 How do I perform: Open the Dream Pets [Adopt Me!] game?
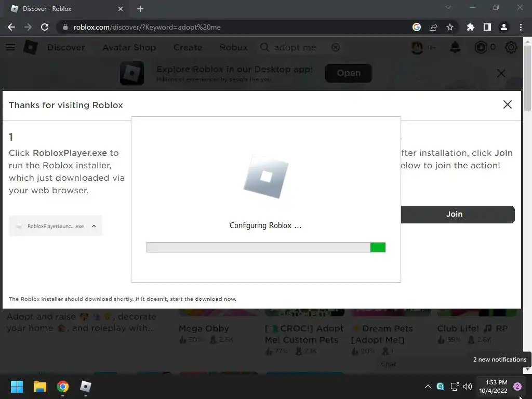tap(383, 334)
